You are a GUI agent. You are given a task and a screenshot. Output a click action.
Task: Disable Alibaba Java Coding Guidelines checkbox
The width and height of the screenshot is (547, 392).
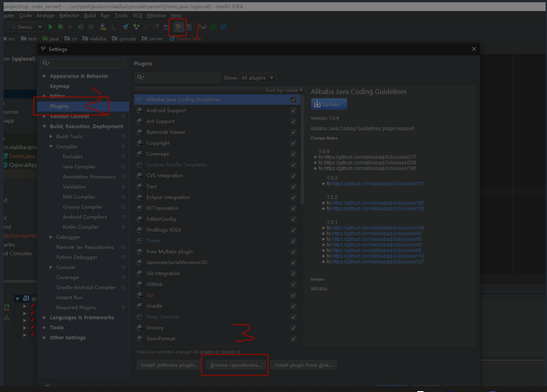(x=293, y=100)
